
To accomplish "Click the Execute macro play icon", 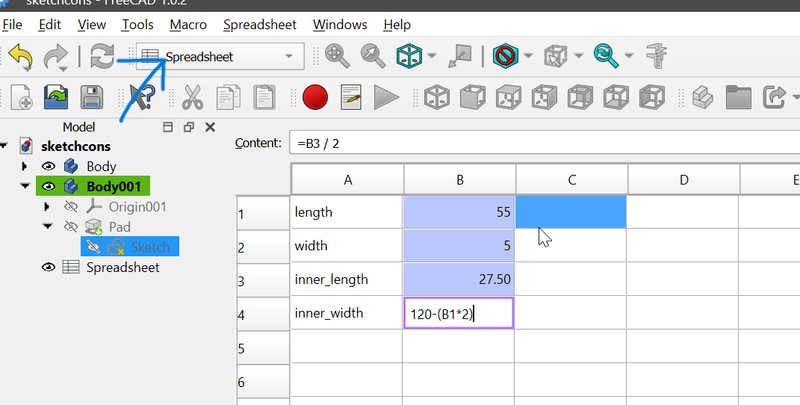I will coord(386,97).
